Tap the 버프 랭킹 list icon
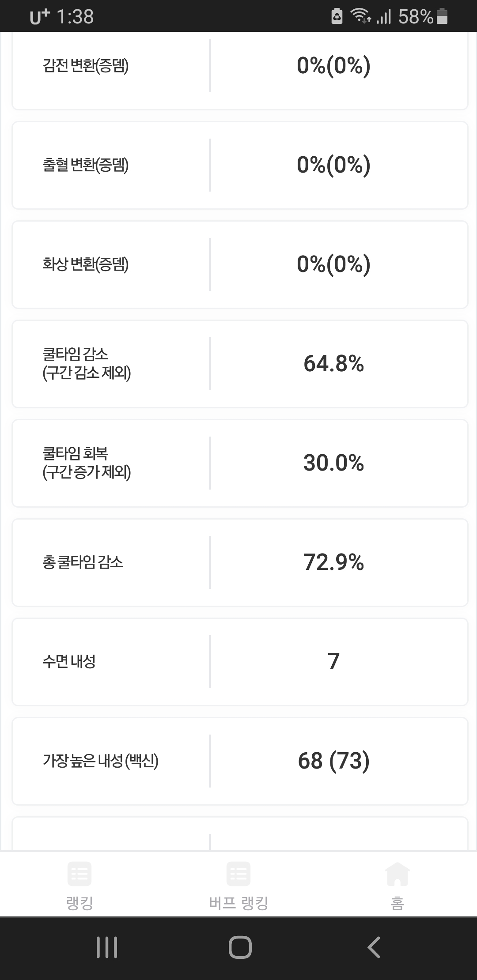The height and width of the screenshot is (980, 477). tap(238, 874)
